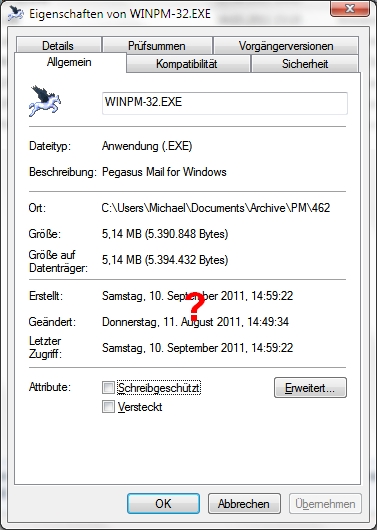377x530 pixels.
Task: Click the Beschreibung label
Action: [x=63, y=172]
